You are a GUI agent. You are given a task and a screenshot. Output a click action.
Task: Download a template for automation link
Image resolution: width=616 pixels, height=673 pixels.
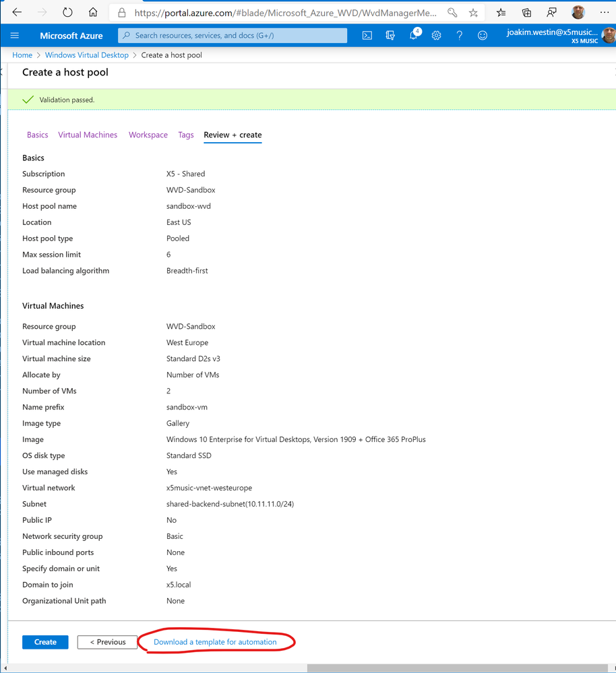(215, 642)
